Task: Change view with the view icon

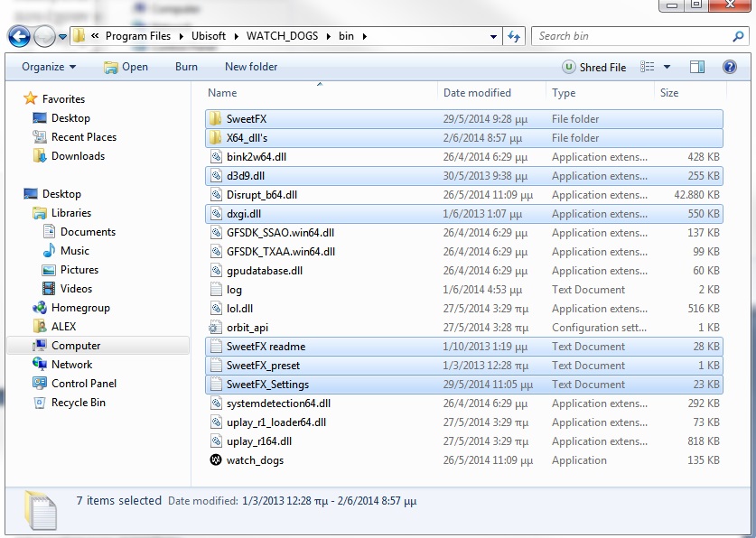Action: (647, 67)
